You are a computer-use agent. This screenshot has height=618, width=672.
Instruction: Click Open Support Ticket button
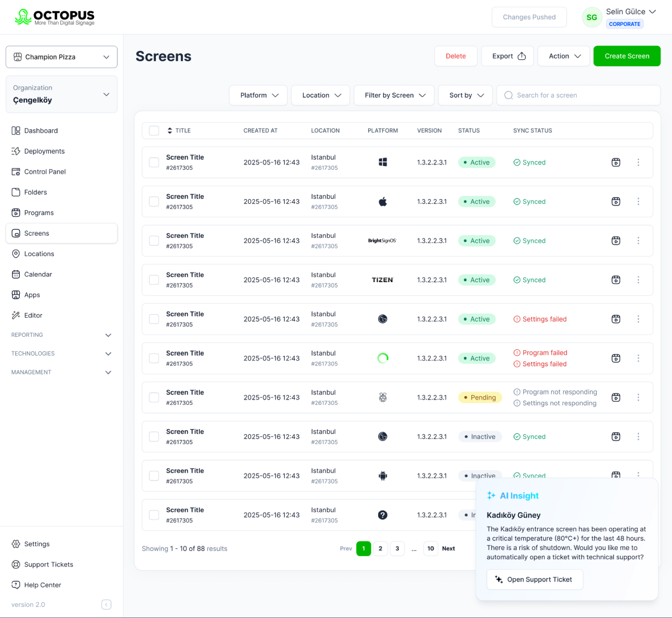[x=535, y=579]
